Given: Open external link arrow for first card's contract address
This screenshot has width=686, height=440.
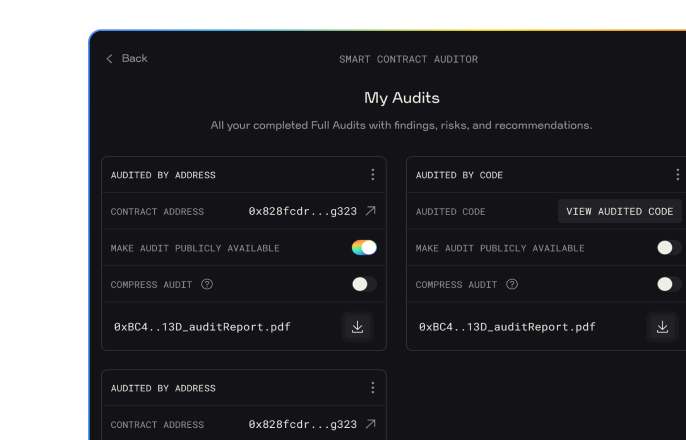Looking at the screenshot, I should [371, 211].
